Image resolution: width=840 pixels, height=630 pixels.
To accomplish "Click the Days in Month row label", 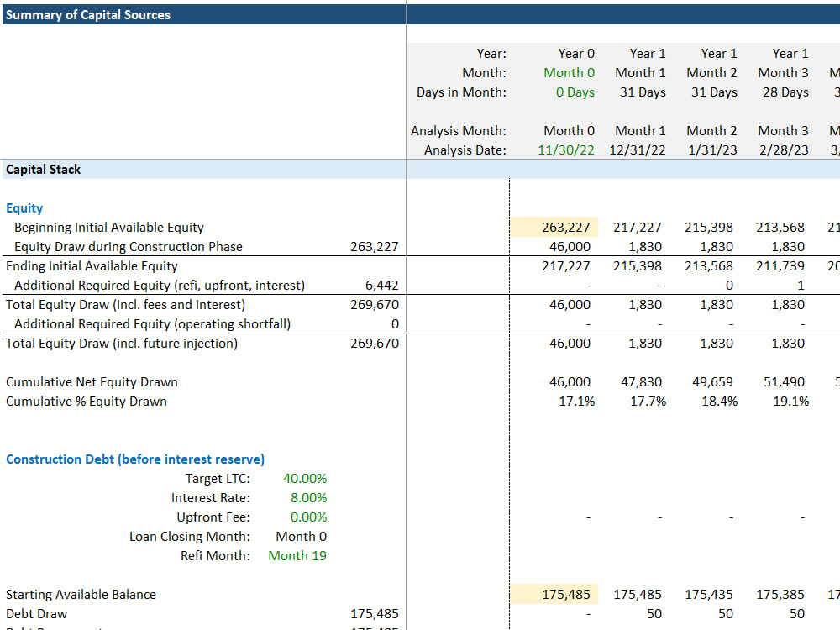I will (x=459, y=92).
